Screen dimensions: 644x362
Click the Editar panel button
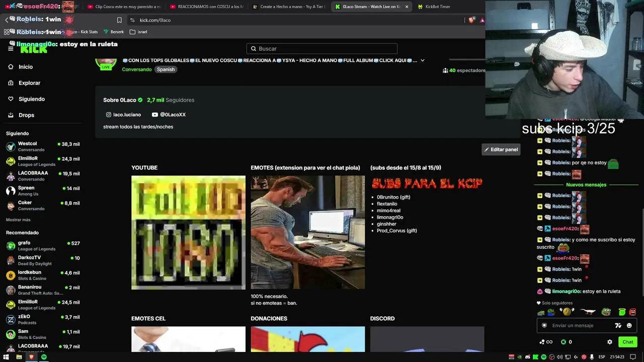pos(501,149)
